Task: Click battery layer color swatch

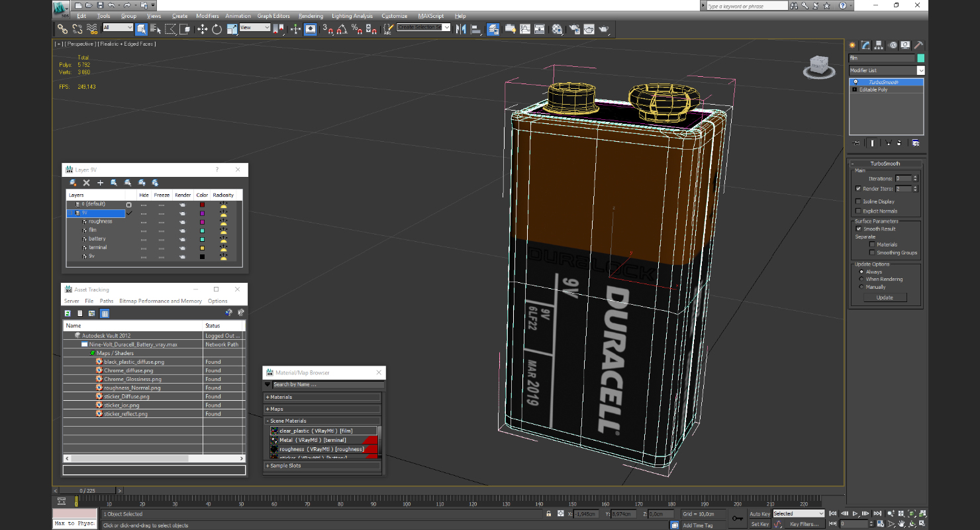Action: pyautogui.click(x=202, y=238)
